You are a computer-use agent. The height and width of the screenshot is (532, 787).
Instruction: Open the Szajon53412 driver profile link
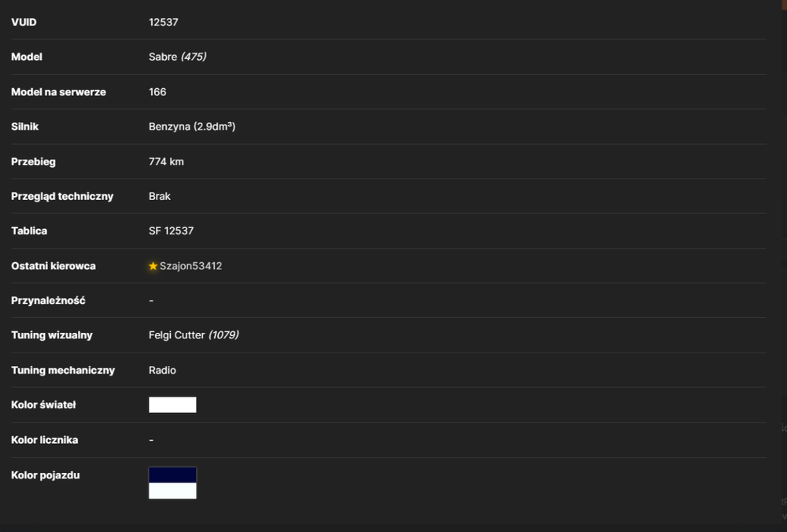(x=190, y=266)
